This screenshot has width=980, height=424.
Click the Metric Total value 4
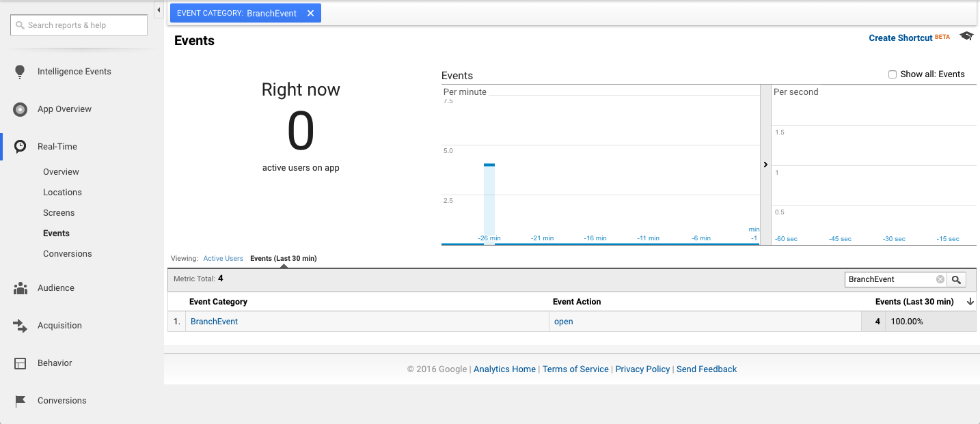221,279
